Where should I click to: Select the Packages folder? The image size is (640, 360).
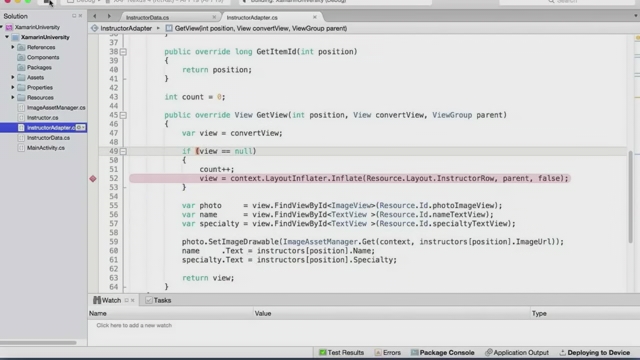point(39,67)
